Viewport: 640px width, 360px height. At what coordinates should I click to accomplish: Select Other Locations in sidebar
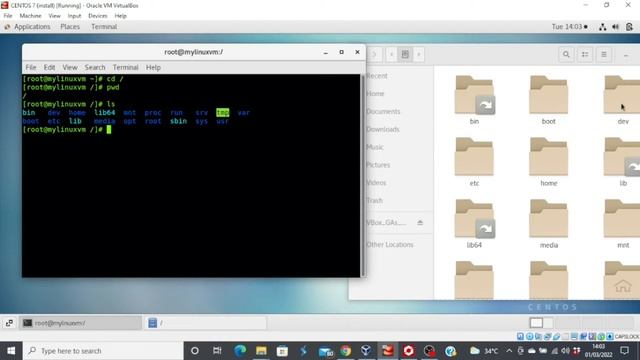point(390,244)
